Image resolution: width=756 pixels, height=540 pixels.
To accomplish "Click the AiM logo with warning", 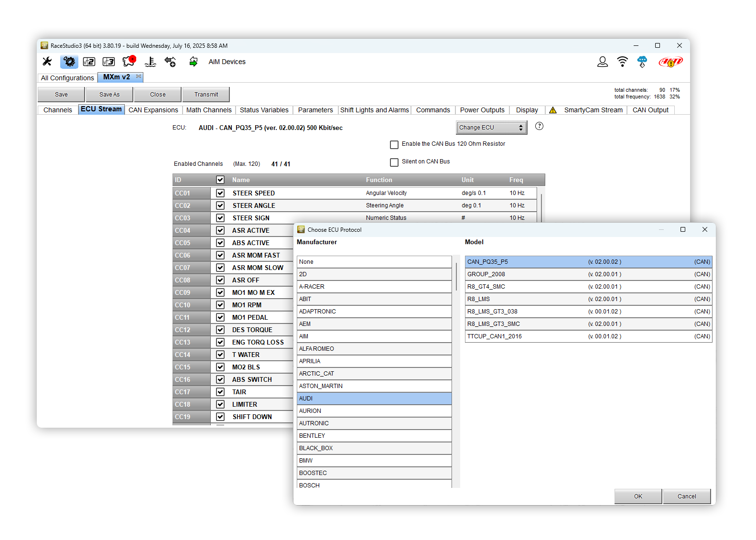I will 670,62.
